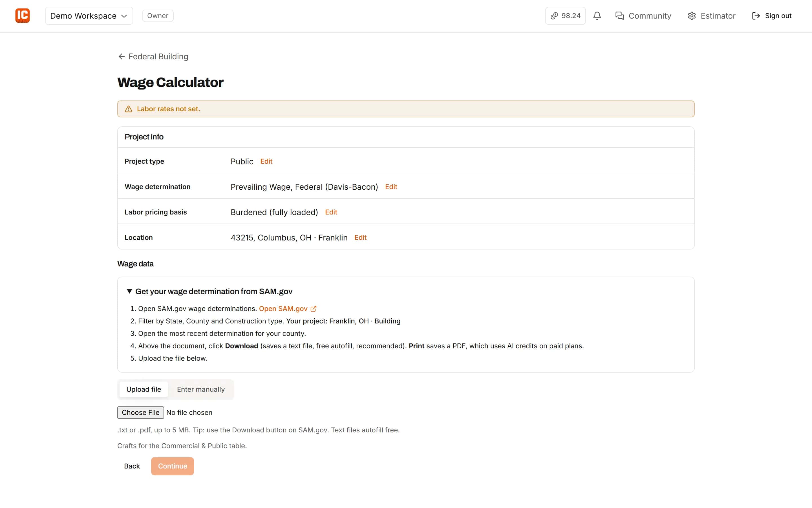Screen dimensions: 812x508
Task: Switch to Enter manually tab
Action: [201, 389]
